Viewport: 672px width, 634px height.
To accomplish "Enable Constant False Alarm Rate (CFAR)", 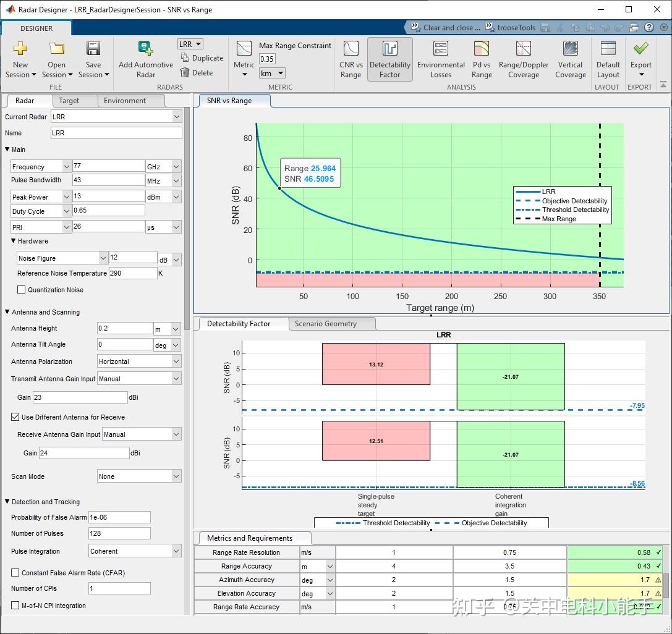I will pos(15,573).
